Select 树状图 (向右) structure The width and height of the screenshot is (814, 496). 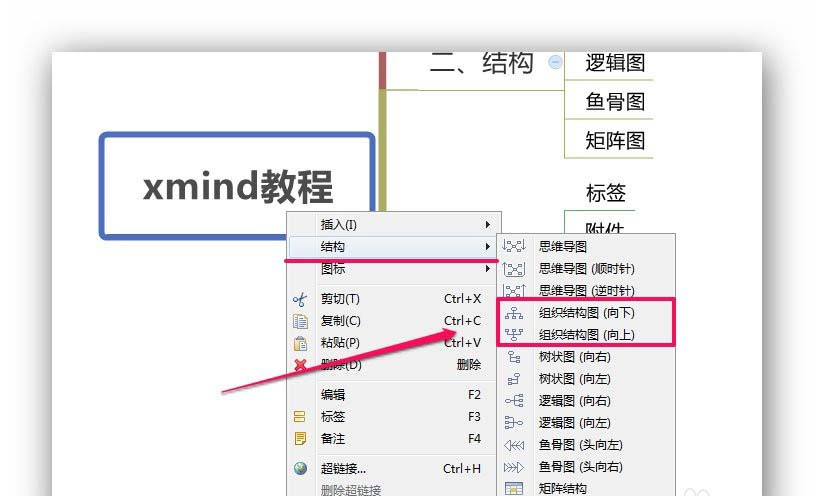click(587, 357)
